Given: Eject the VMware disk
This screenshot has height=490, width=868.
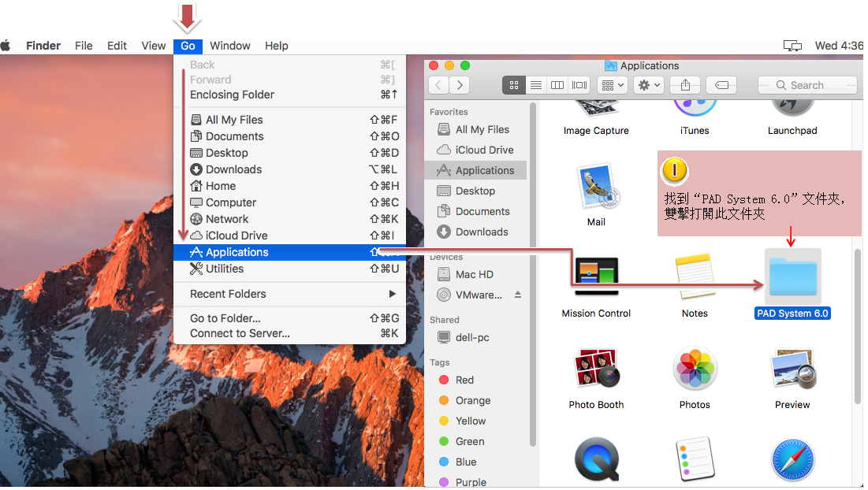Looking at the screenshot, I should pos(518,295).
